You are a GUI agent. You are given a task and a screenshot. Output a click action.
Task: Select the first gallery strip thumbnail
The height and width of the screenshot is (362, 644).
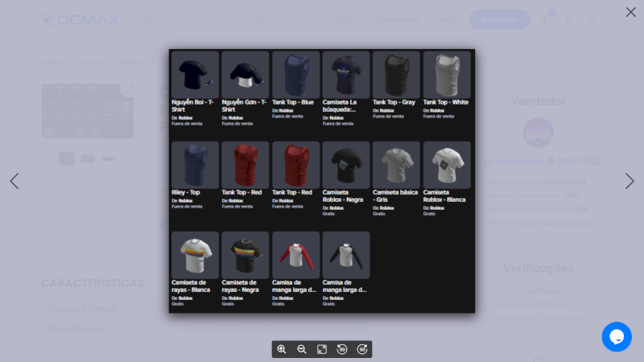point(67,158)
